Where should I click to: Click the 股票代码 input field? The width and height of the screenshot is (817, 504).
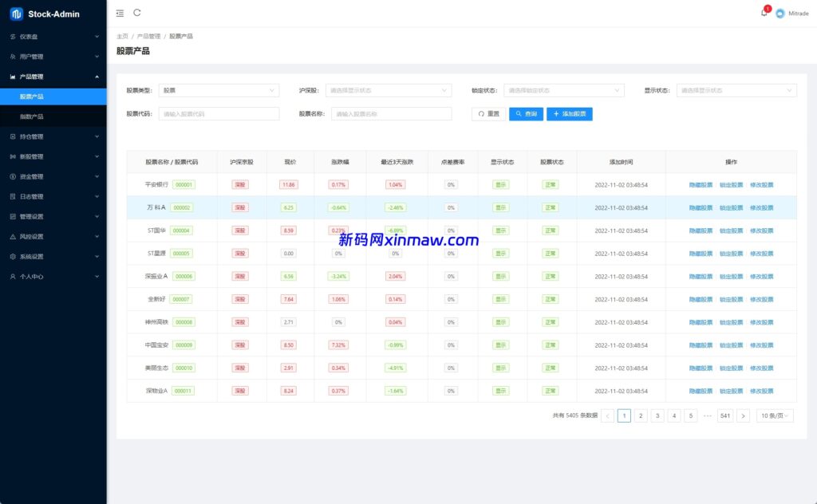tap(219, 114)
